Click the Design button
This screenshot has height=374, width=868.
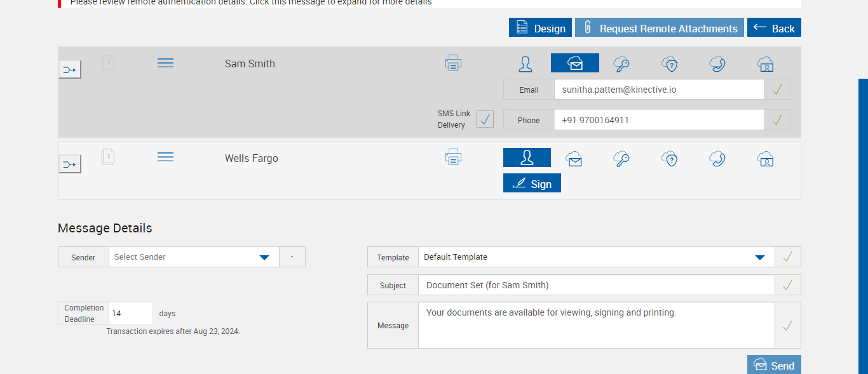[x=540, y=28]
